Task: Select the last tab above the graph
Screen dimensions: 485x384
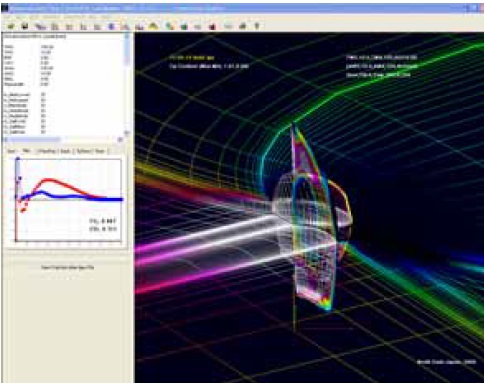Action: pyautogui.click(x=100, y=151)
